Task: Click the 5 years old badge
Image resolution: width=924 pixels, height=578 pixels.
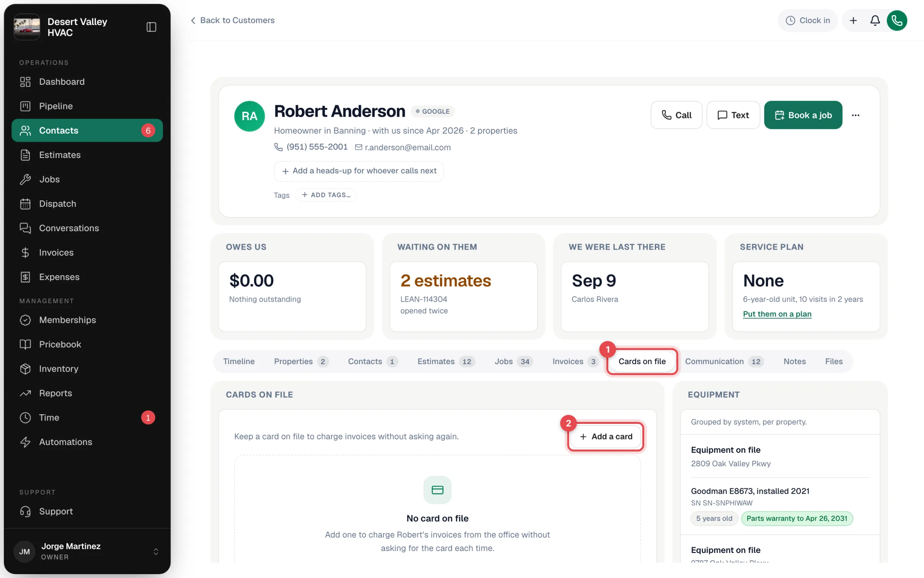Action: click(714, 518)
